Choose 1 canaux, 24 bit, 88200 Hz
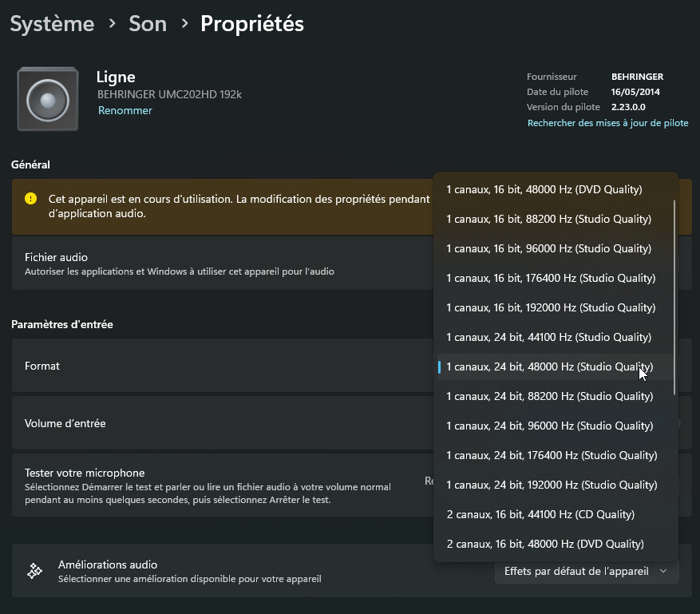This screenshot has width=700, height=614. pos(549,396)
